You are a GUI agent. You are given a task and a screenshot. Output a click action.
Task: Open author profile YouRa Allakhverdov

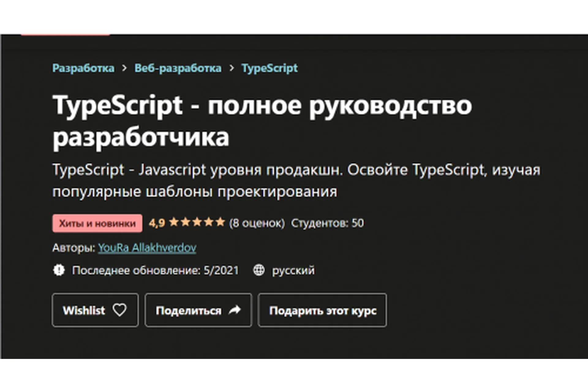click(147, 248)
